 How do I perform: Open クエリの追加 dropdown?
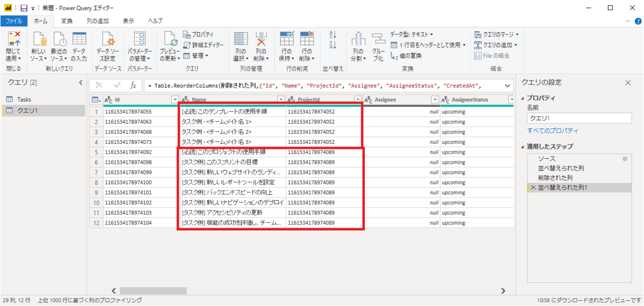(x=496, y=45)
